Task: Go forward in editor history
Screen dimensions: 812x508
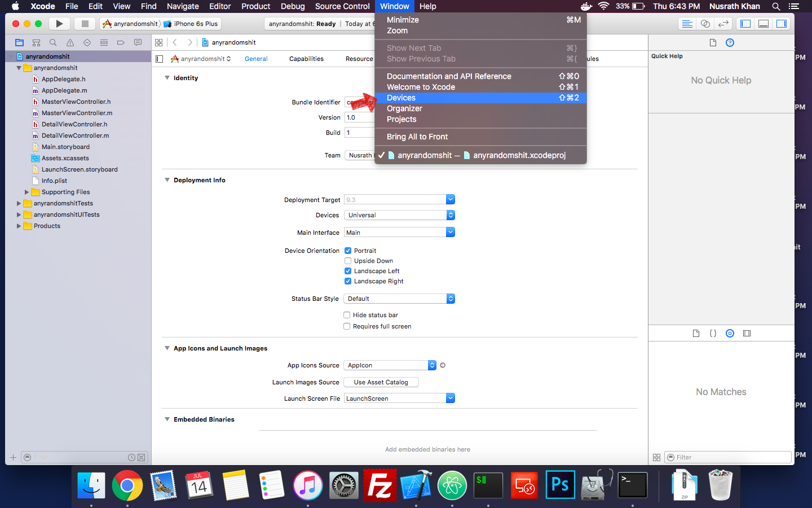Action: point(190,42)
